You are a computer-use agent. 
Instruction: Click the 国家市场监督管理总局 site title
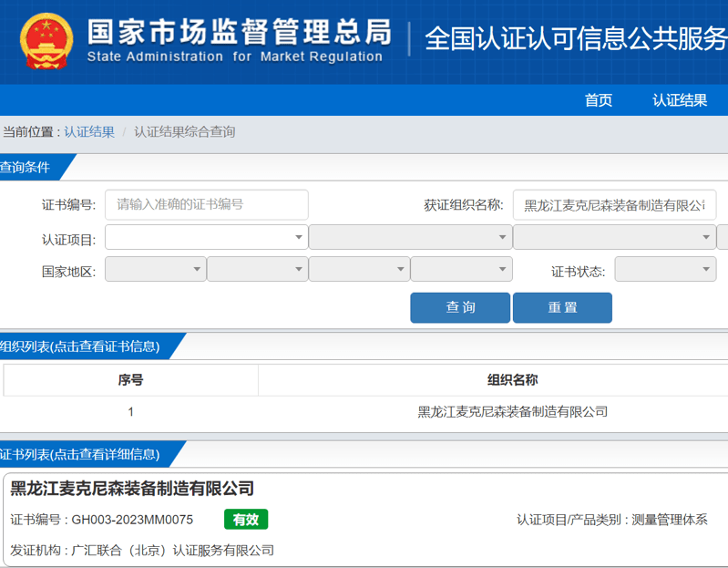[x=239, y=33]
